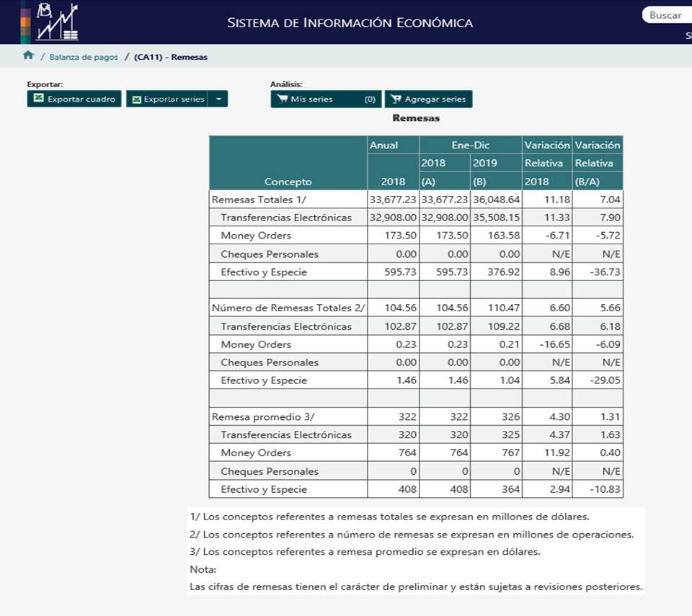
Task: Click the Sistema de Información Económica logo
Action: coord(49,22)
